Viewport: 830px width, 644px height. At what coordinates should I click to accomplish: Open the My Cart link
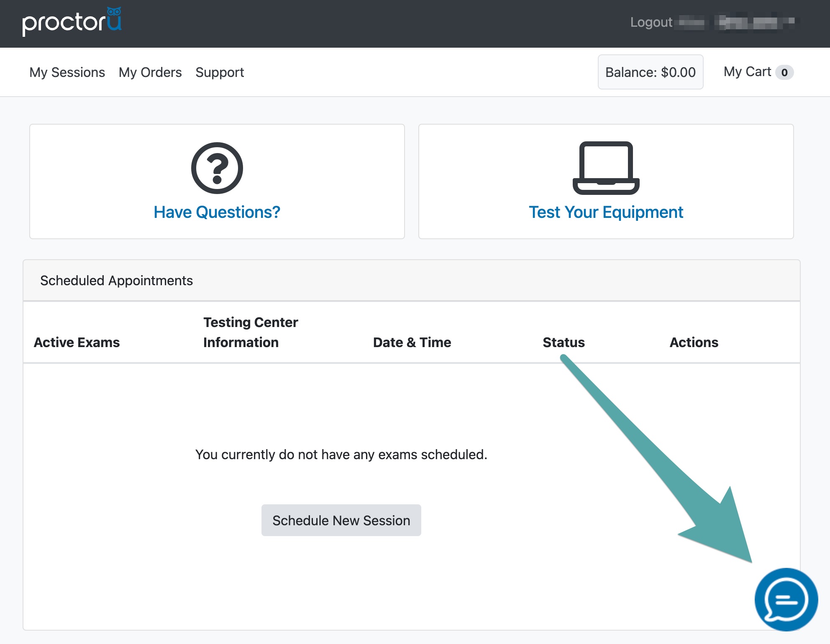pyautogui.click(x=747, y=72)
